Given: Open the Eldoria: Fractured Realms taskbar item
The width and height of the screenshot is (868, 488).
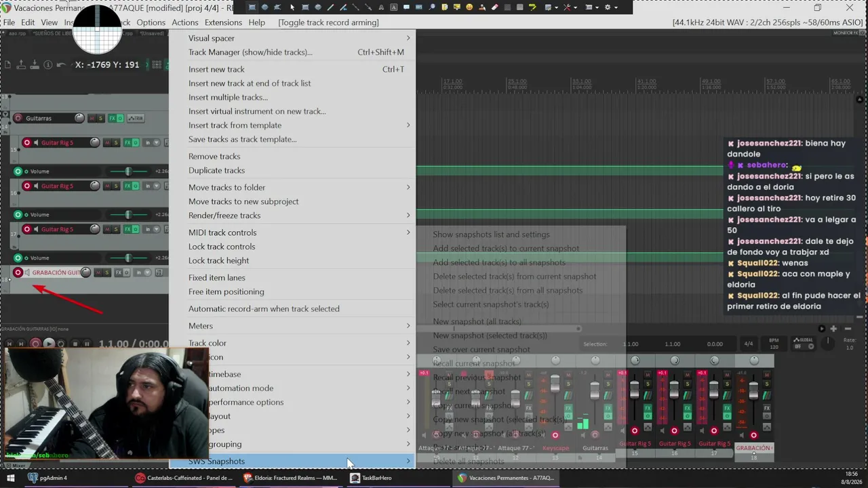Looking at the screenshot, I should click(290, 478).
